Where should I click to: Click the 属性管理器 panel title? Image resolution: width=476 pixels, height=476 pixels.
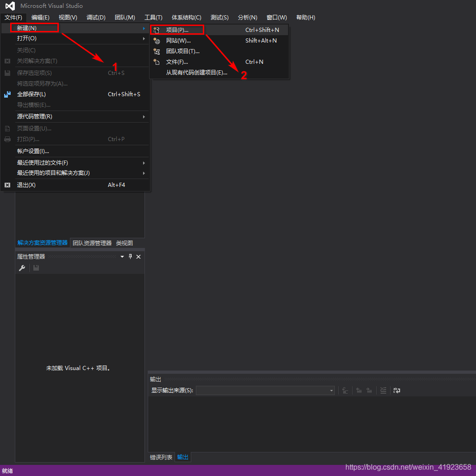(x=31, y=257)
